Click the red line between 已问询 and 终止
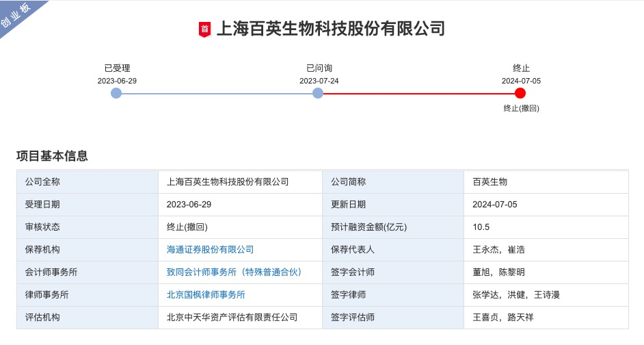Image resolution: width=644 pixels, height=345 pixels. (419, 93)
